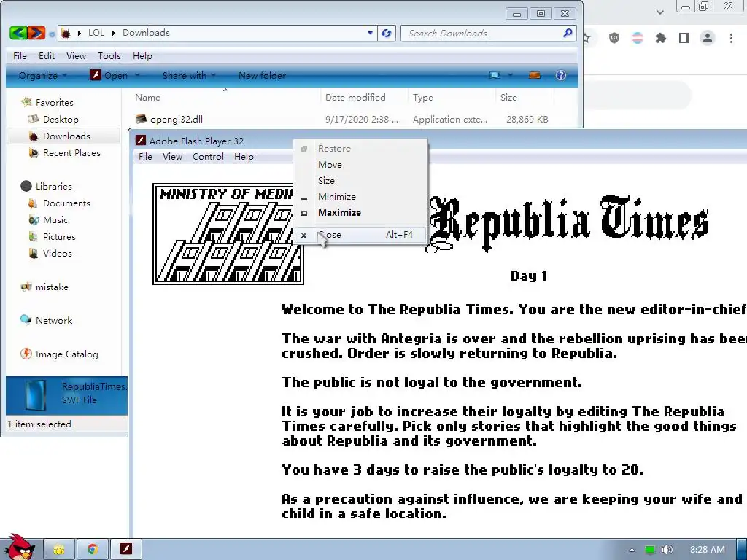Click the Open button with Flash icon
The height and width of the screenshot is (560, 747).
pyautogui.click(x=109, y=75)
